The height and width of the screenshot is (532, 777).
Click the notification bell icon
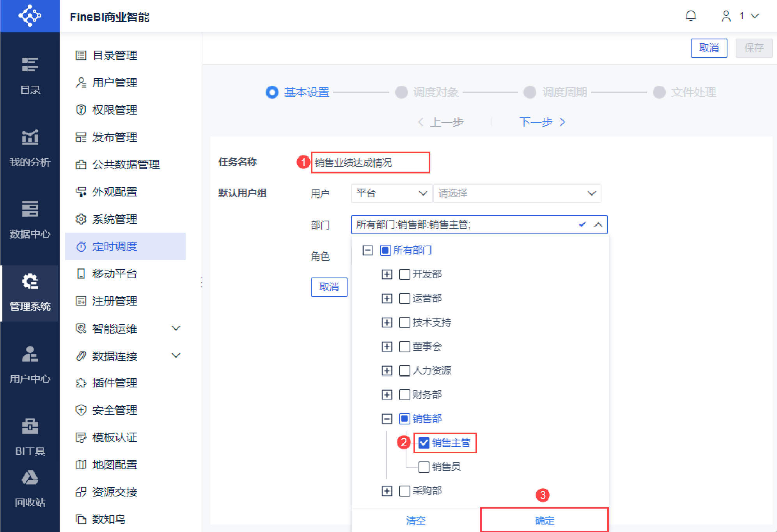pyautogui.click(x=691, y=16)
